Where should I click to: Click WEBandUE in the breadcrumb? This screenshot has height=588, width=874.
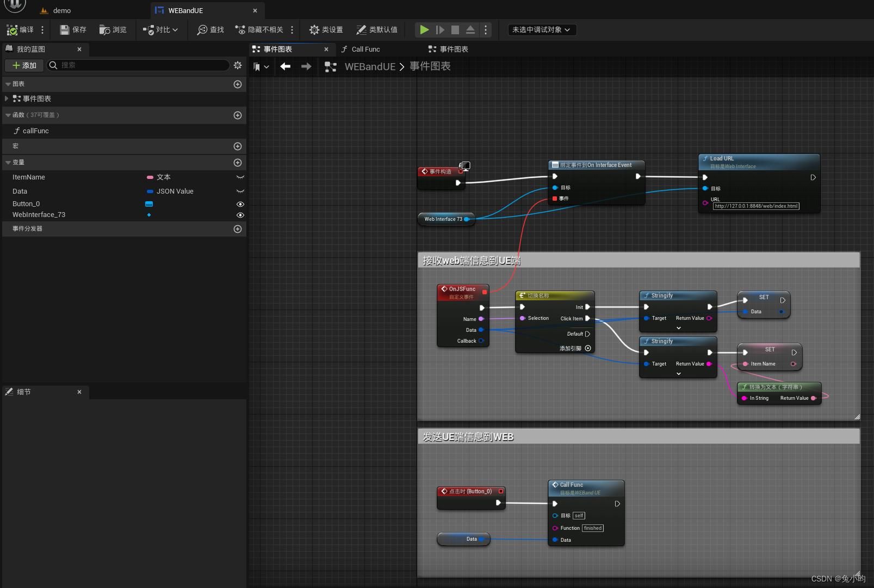[370, 66]
